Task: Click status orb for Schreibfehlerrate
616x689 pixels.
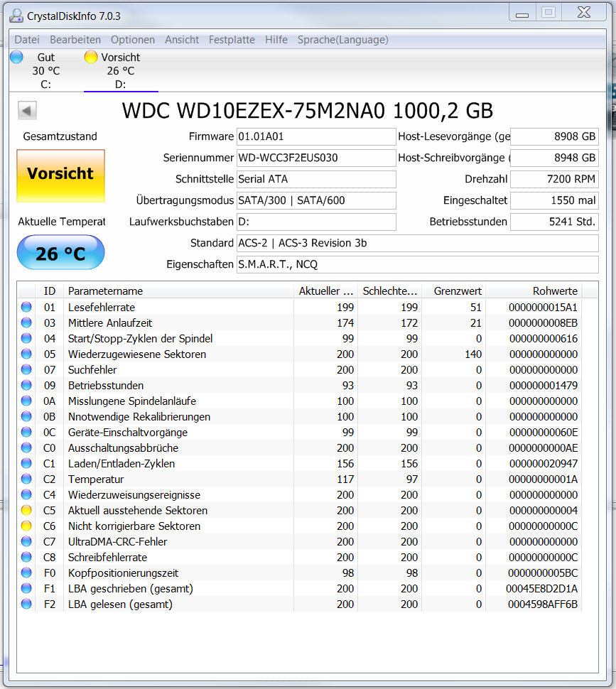Action: click(x=26, y=557)
